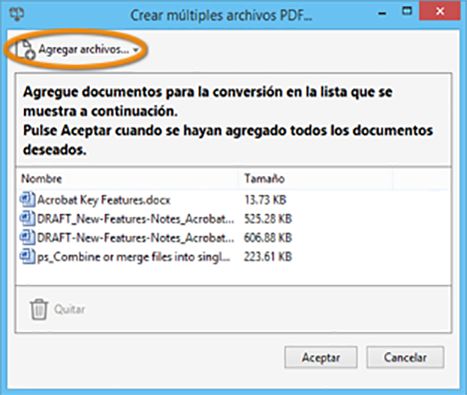The width and height of the screenshot is (467, 395).
Task: Select Acrobat Key Features.docx file name
Action: click(104, 200)
